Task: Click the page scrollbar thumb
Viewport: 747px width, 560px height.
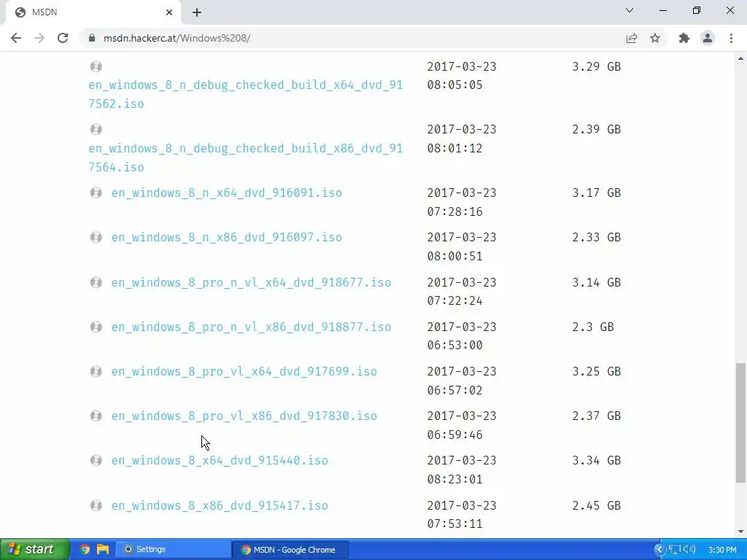Action: click(x=740, y=423)
